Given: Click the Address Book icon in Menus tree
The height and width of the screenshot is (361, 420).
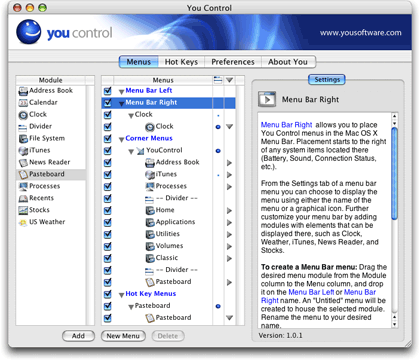Looking at the screenshot, I should 150,163.
